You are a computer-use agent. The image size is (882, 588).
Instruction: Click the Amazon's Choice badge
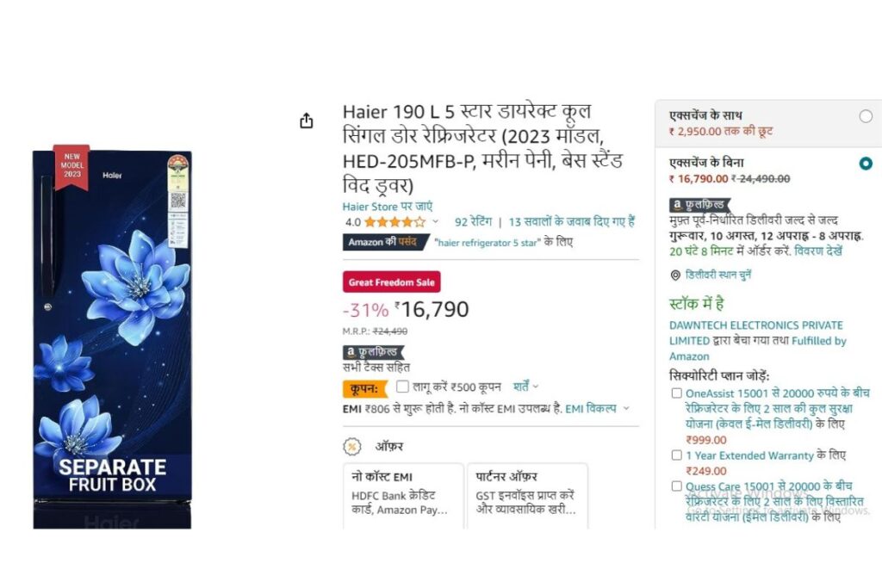coord(385,242)
